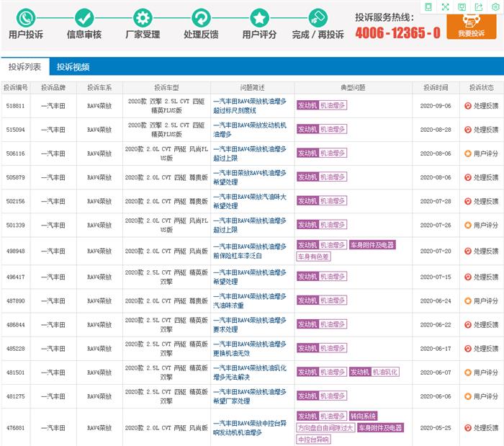
Task: Click the 信息审核 checkmark icon
Action: [84, 18]
